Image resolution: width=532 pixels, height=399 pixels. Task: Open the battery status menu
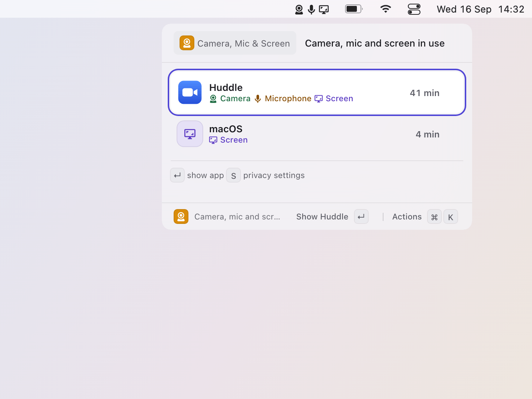coord(354,9)
